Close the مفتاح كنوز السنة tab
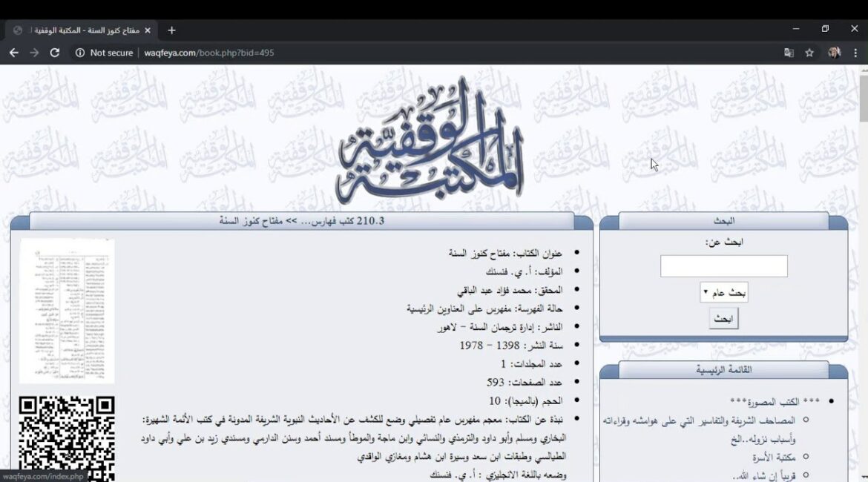868x482 pixels. (147, 30)
